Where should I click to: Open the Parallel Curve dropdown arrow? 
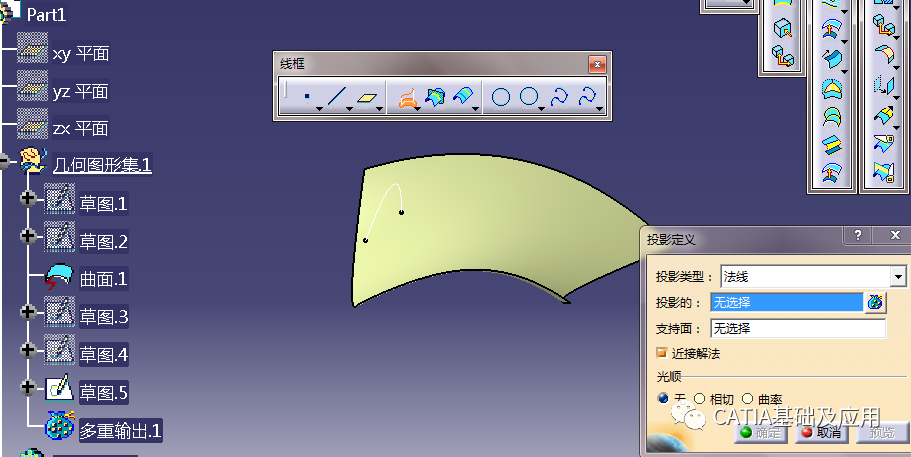(476, 109)
